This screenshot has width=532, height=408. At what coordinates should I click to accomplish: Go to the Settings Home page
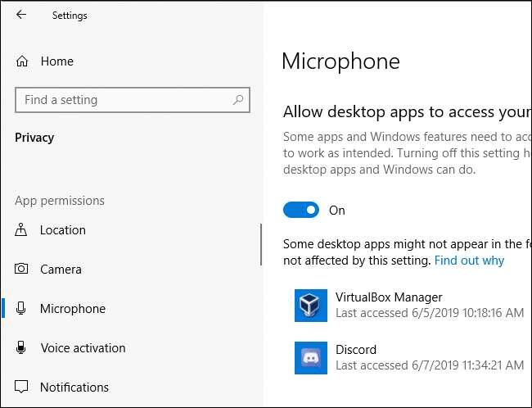tap(56, 61)
